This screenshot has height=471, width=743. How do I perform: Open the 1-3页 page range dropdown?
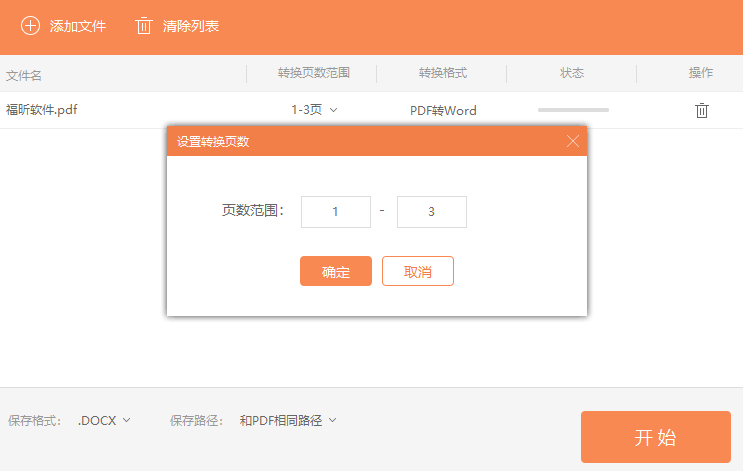tap(314, 110)
